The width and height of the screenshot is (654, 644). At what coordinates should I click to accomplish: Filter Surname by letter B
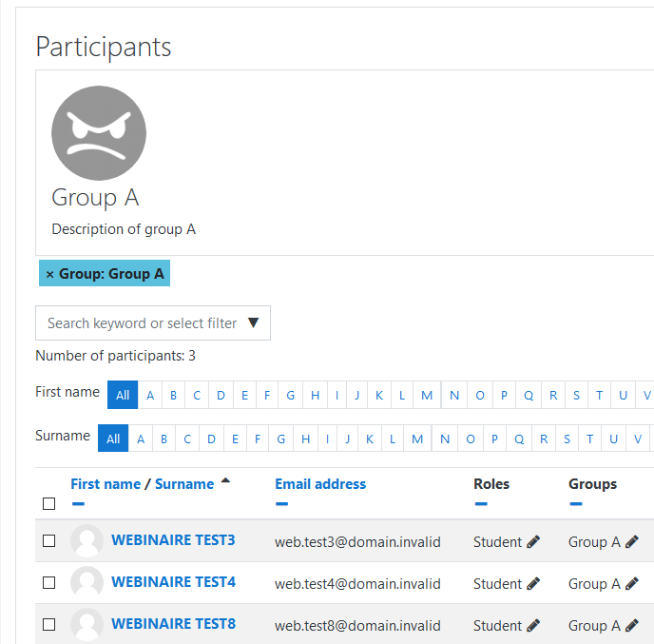pos(163,439)
